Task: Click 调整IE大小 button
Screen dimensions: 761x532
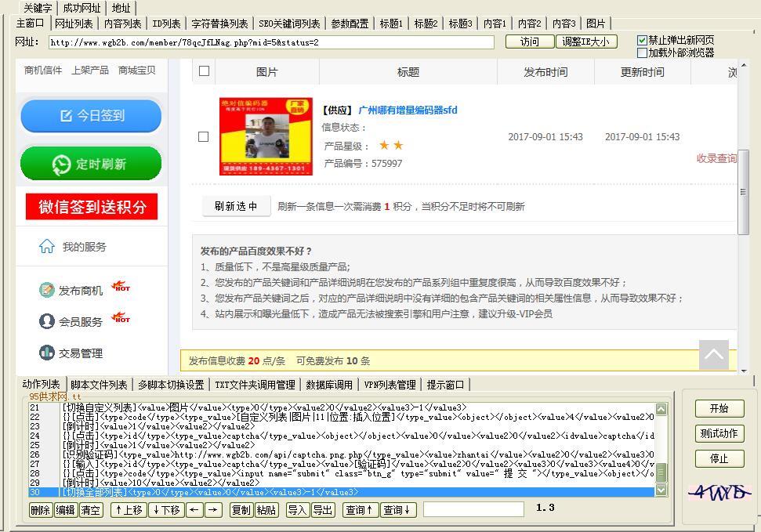Action: pyautogui.click(x=585, y=42)
